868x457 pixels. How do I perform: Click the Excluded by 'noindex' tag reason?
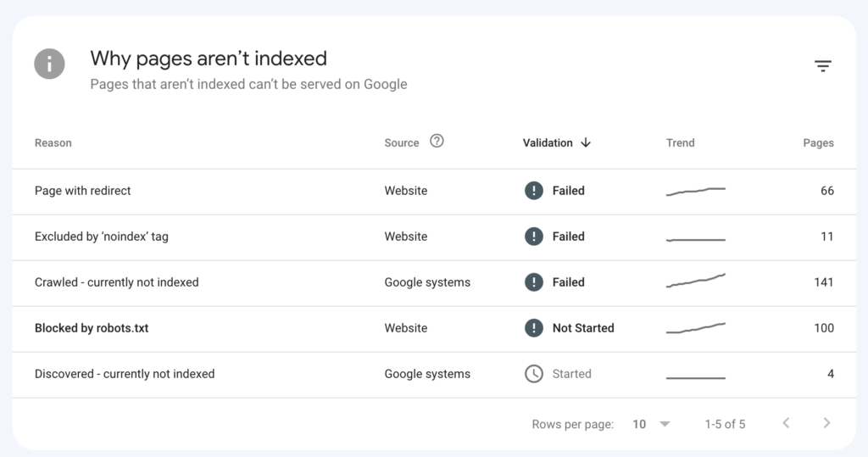coord(102,237)
